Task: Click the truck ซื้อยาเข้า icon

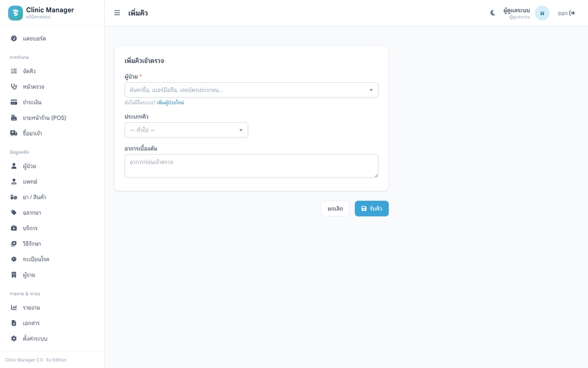Action: 14,133
